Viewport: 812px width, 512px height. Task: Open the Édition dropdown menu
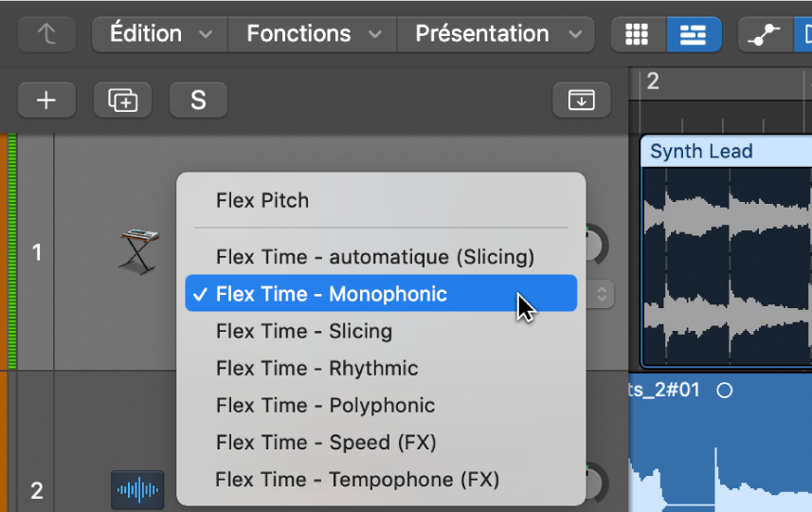click(x=160, y=34)
